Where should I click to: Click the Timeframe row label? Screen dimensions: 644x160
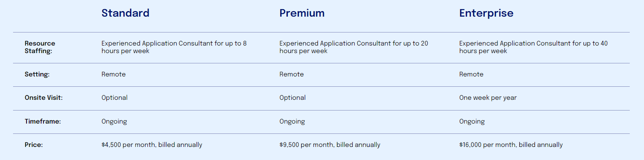(x=43, y=122)
